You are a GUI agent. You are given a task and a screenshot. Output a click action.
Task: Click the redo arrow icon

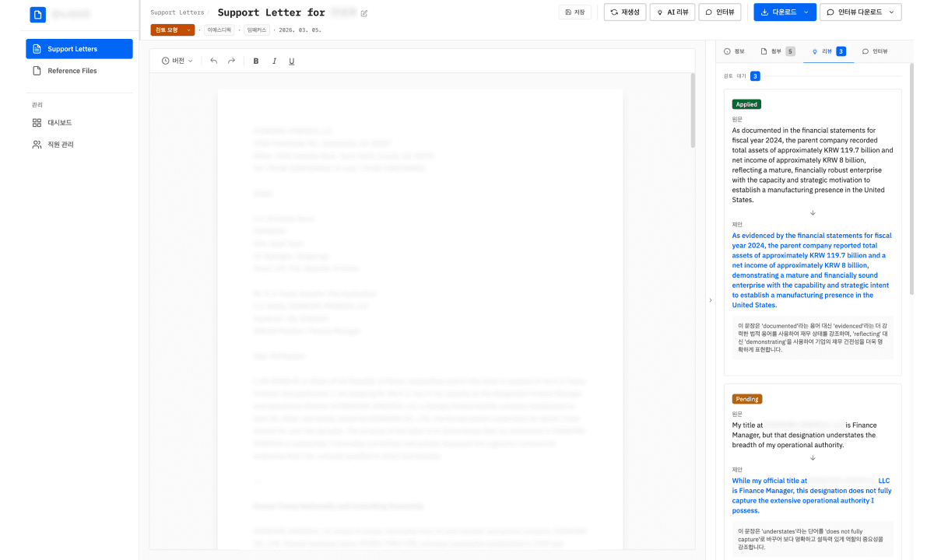point(231,61)
